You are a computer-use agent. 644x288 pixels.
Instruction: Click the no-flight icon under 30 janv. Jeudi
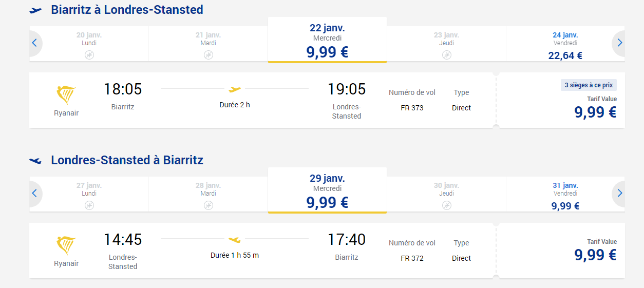[x=447, y=205]
